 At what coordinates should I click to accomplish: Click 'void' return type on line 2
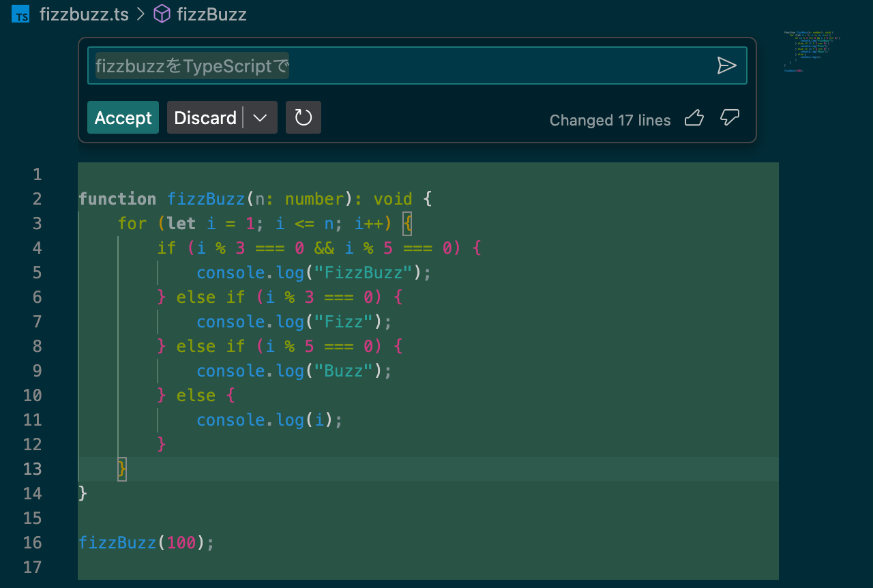tap(393, 199)
